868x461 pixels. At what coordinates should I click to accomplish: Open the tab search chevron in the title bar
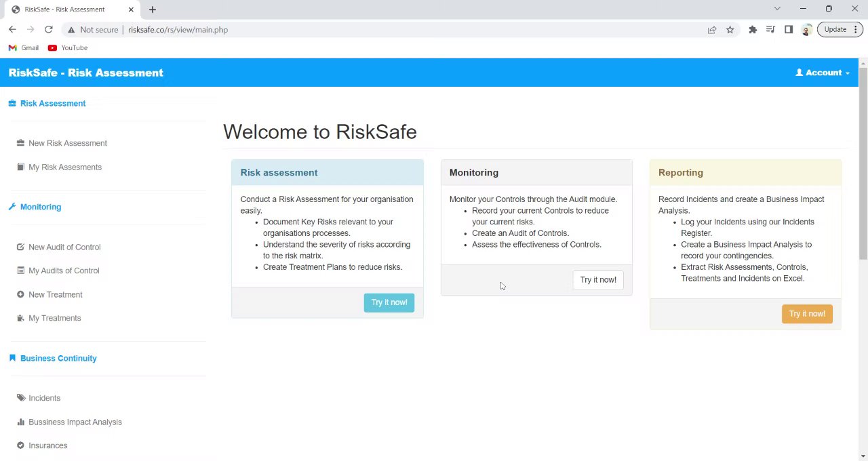pos(777,9)
